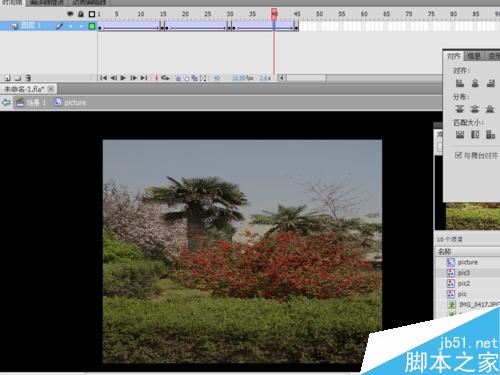Click current frame value 40
Screen dimensions: 500x375
click(217, 78)
